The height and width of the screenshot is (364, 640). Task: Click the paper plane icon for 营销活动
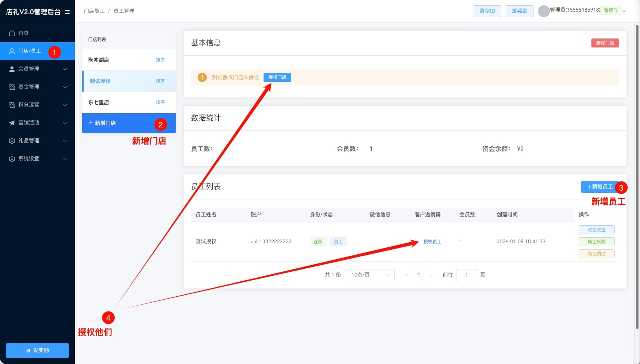pos(12,123)
